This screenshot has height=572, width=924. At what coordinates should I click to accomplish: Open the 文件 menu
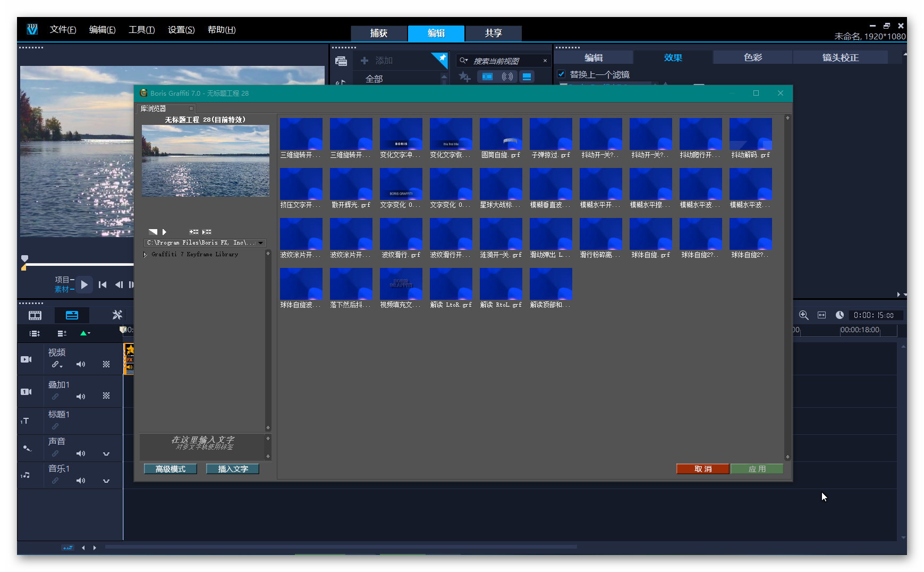63,30
